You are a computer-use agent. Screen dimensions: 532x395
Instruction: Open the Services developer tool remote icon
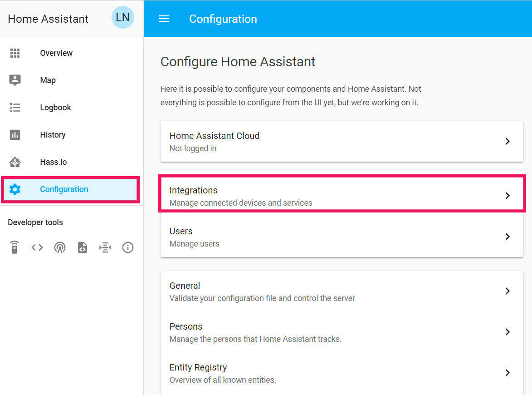15,247
